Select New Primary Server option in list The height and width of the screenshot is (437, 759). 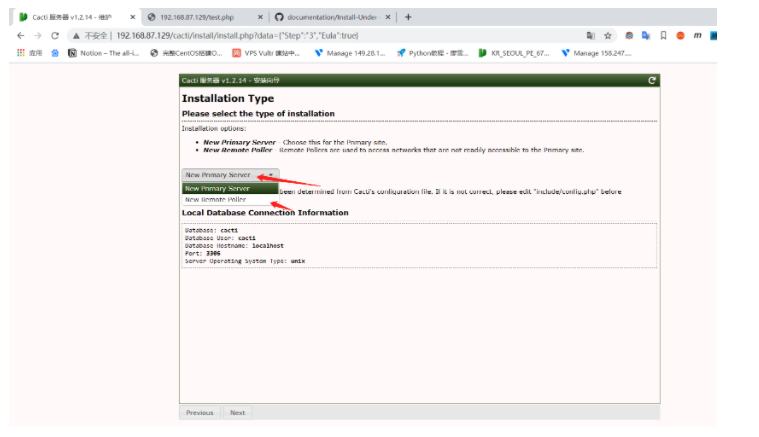[218, 188]
